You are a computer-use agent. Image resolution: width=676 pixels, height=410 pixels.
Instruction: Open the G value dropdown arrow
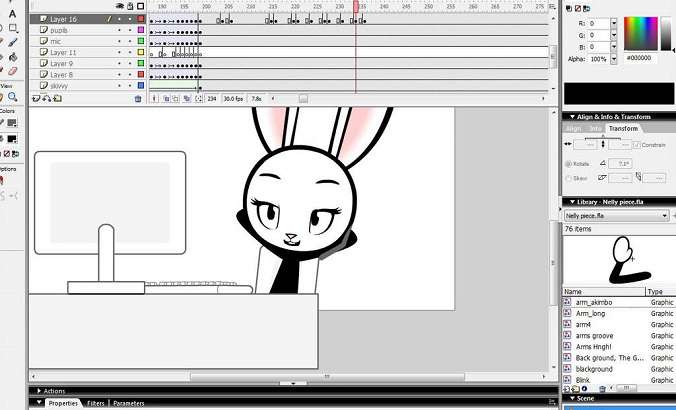pos(614,35)
